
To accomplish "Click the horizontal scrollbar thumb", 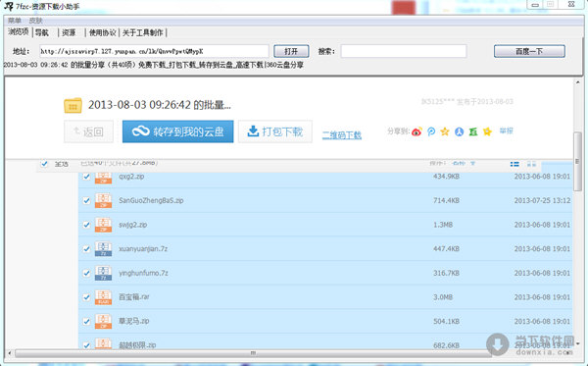I will [x=253, y=353].
